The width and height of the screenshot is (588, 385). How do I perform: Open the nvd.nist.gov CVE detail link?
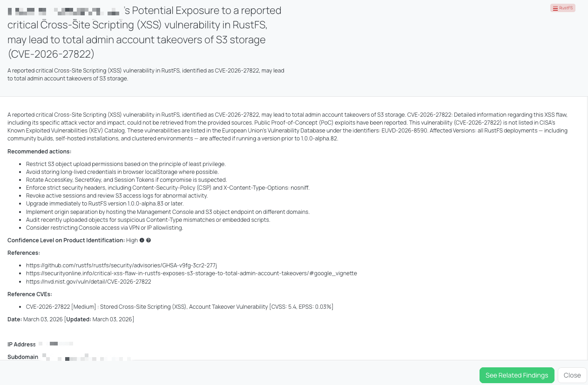(x=88, y=282)
